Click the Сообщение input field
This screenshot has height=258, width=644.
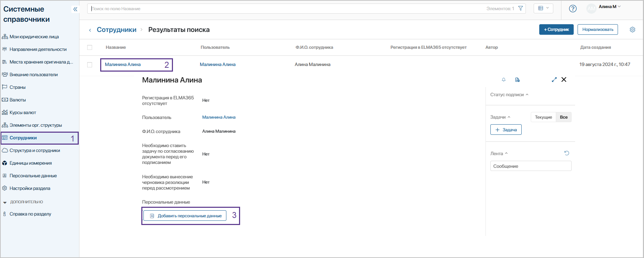(x=530, y=166)
